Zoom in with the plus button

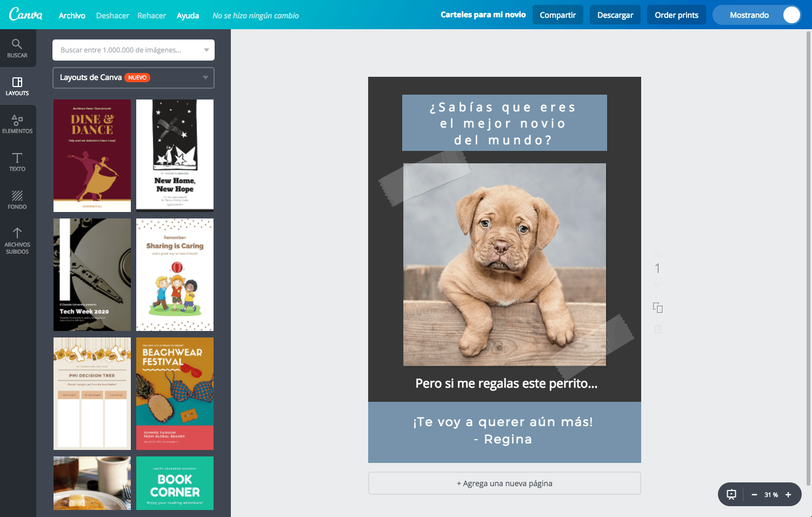pos(788,495)
